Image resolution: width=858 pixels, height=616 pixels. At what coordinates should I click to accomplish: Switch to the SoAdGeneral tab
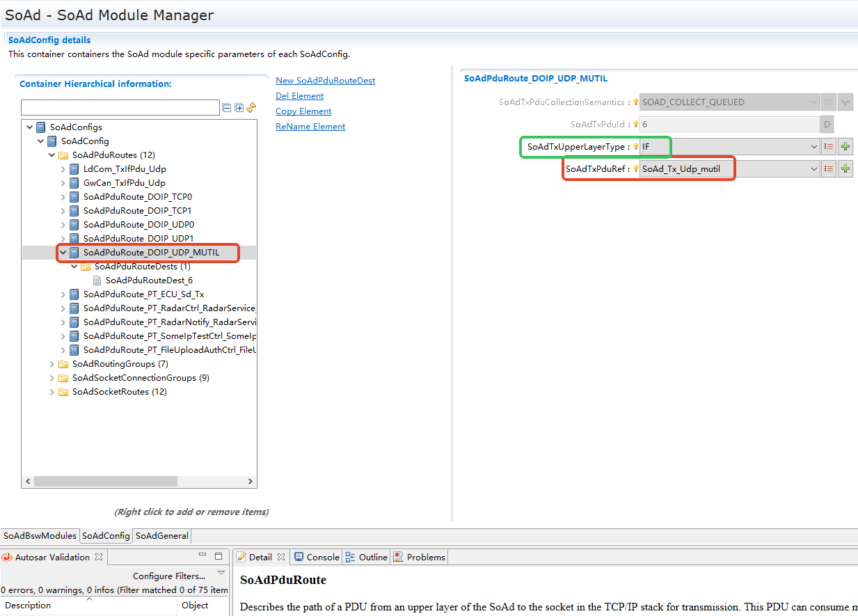click(x=161, y=536)
